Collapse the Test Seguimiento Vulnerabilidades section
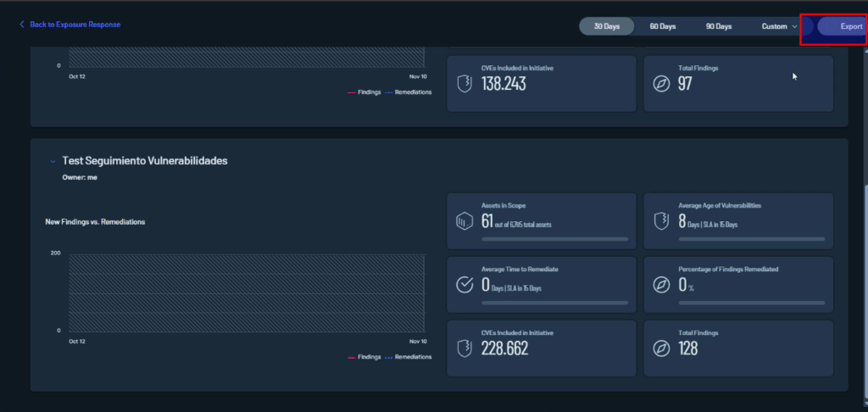This screenshot has width=868, height=412. (53, 160)
